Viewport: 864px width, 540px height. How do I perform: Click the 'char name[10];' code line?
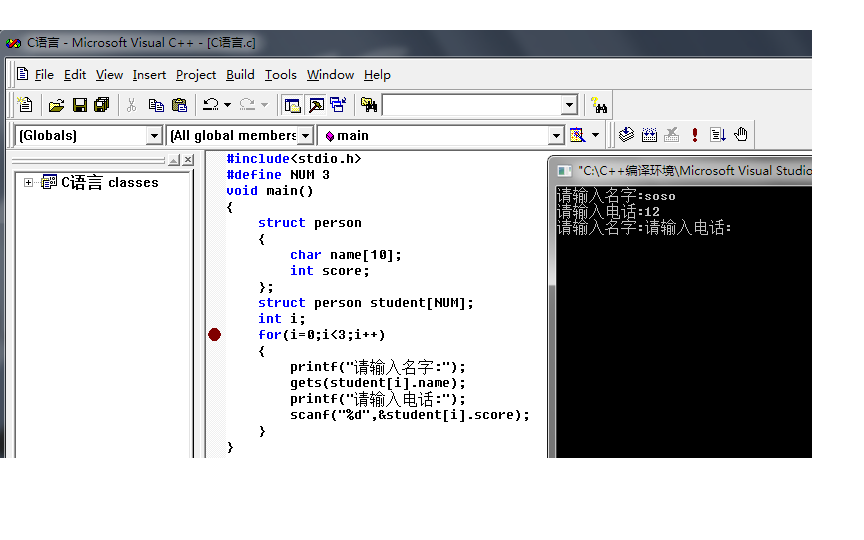pyautogui.click(x=345, y=255)
